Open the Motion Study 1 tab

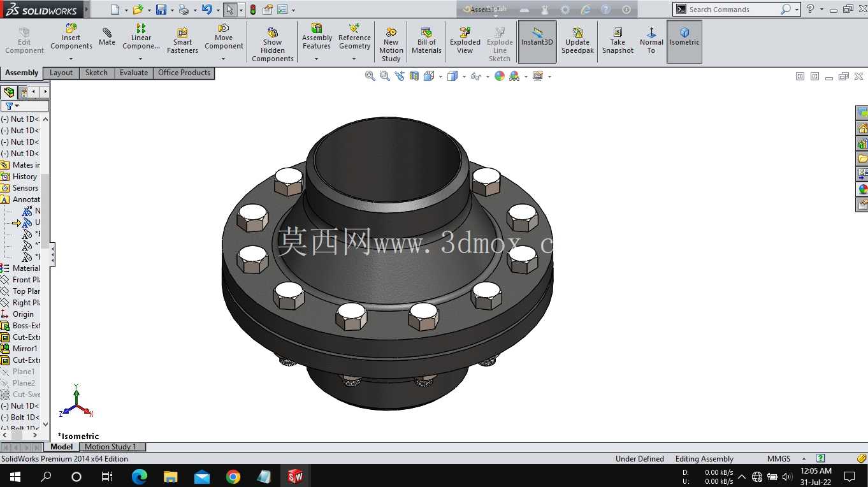111,447
